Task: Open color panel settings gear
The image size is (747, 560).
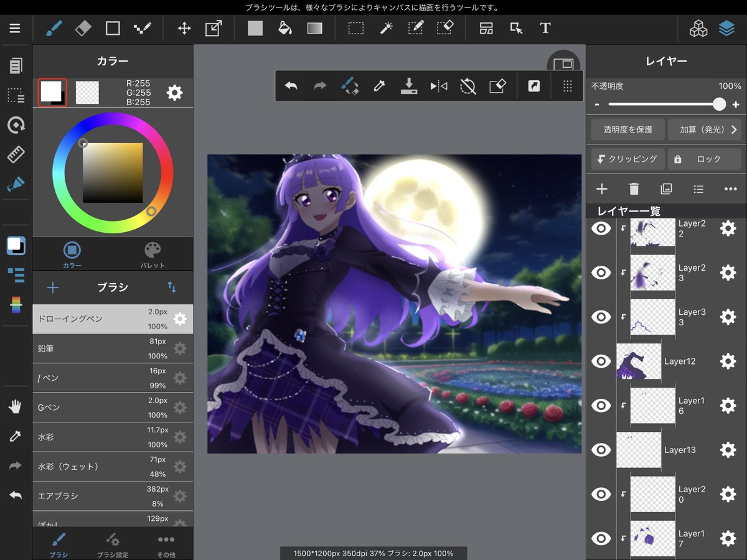Action: point(175,93)
